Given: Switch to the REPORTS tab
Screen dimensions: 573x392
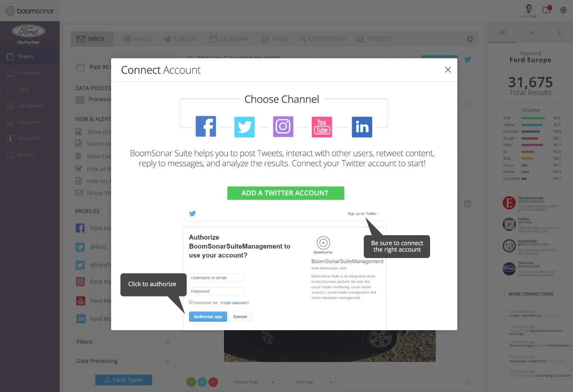Looking at the screenshot, I should (373, 39).
